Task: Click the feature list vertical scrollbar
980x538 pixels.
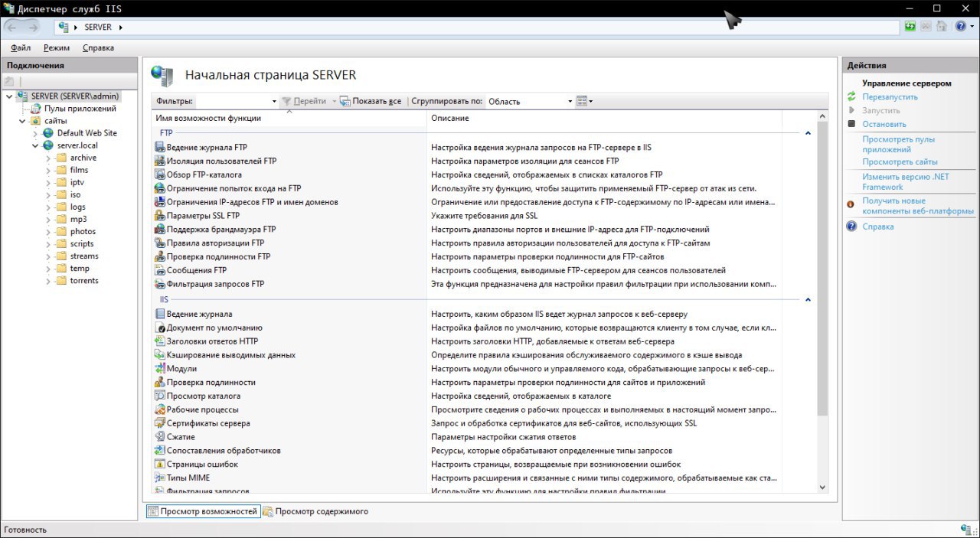Action: (x=822, y=268)
